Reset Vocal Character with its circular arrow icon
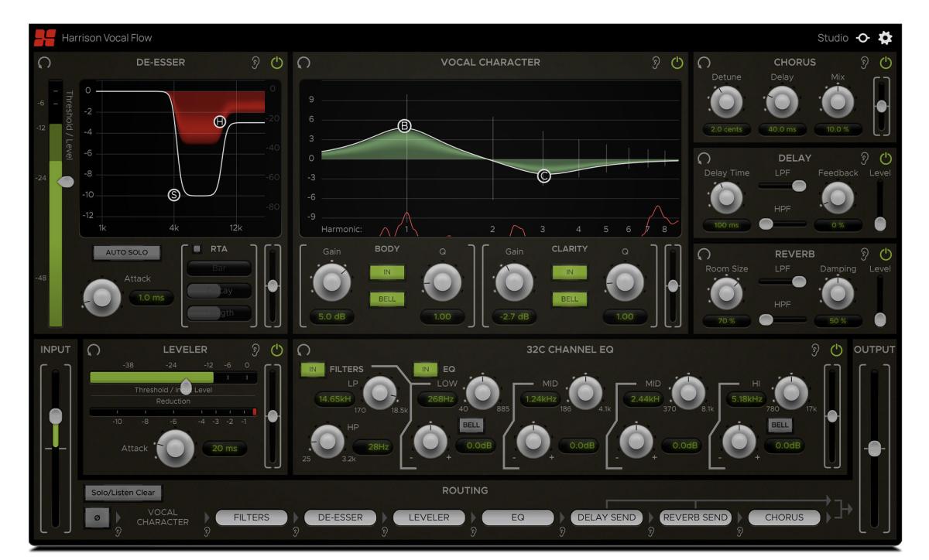Screen dimensions: 929x560 click(303, 62)
